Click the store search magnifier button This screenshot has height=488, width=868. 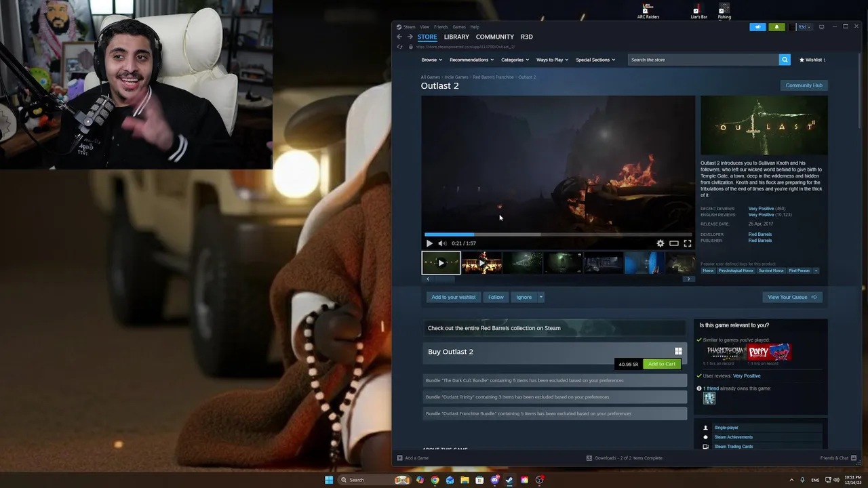click(x=785, y=60)
